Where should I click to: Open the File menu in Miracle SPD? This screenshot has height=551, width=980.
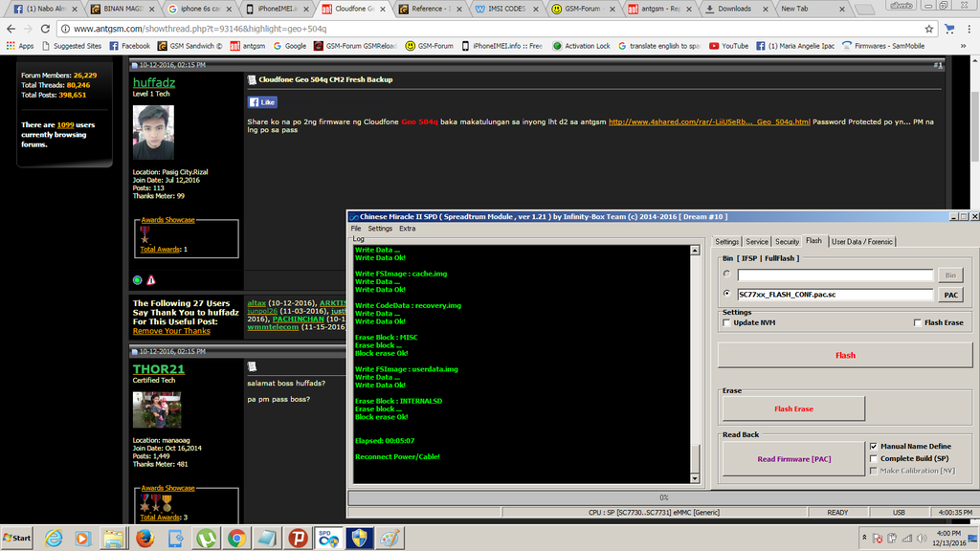coord(356,229)
